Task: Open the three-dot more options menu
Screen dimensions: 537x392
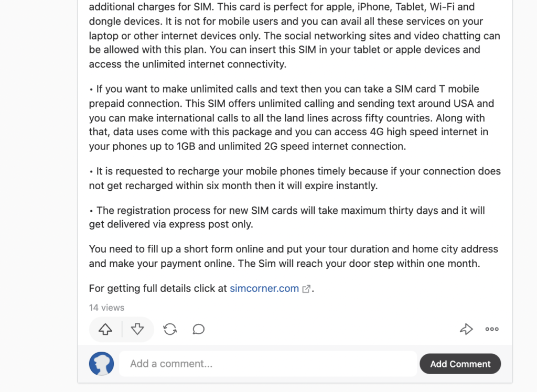Action: [x=492, y=329]
